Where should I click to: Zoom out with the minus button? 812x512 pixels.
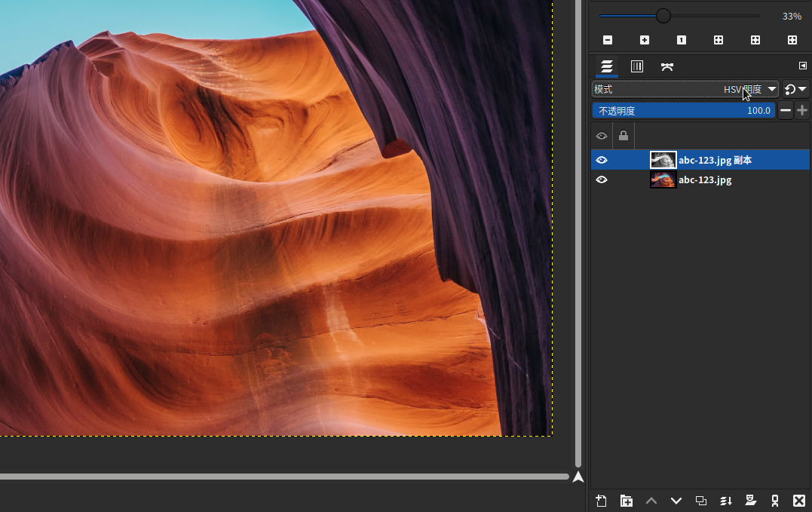[608, 40]
